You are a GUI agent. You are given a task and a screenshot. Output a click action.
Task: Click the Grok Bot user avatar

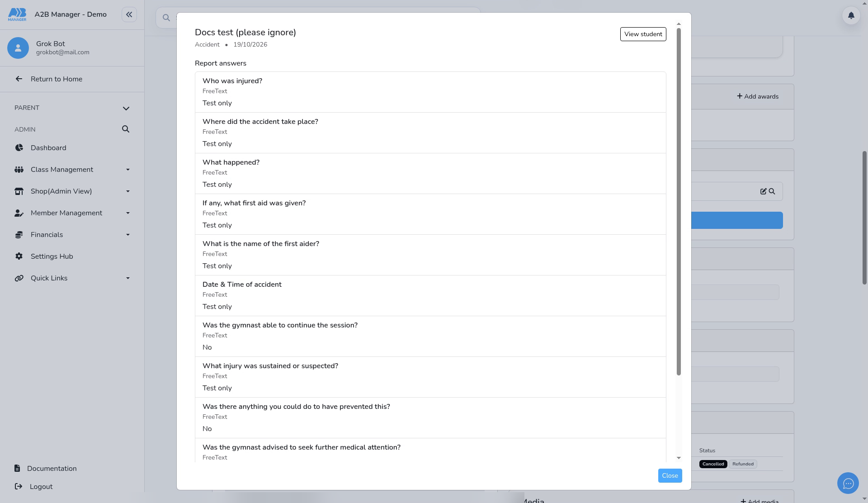click(x=18, y=48)
